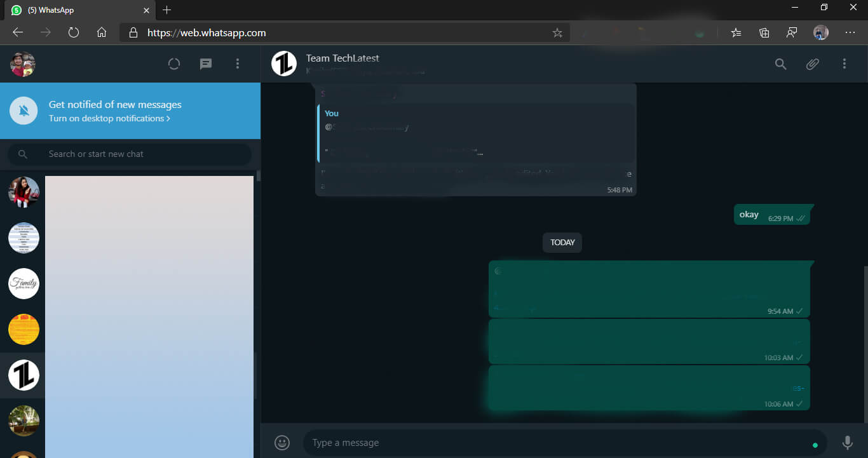Click the quoted You reply block
The width and height of the screenshot is (868, 458).
[475, 133]
